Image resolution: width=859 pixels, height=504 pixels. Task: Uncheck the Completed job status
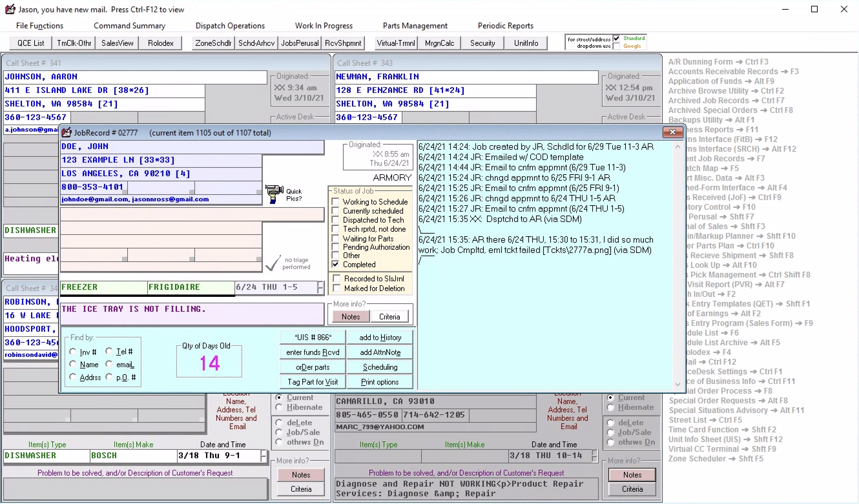[x=336, y=264]
